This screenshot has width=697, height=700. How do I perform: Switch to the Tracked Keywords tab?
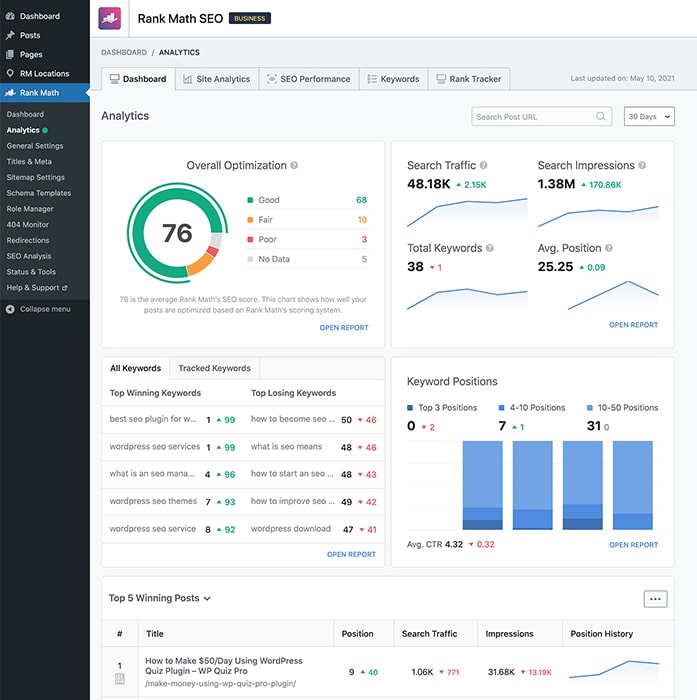point(214,368)
